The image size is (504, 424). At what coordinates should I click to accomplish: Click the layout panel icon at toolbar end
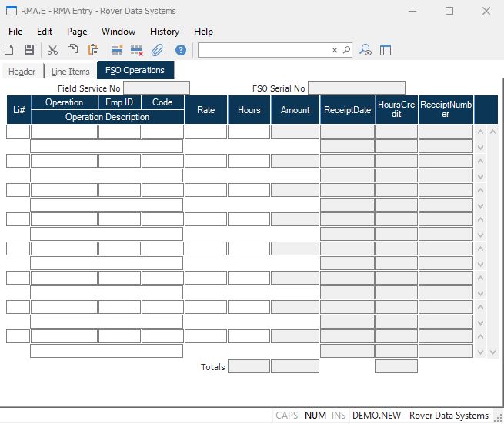coord(386,50)
